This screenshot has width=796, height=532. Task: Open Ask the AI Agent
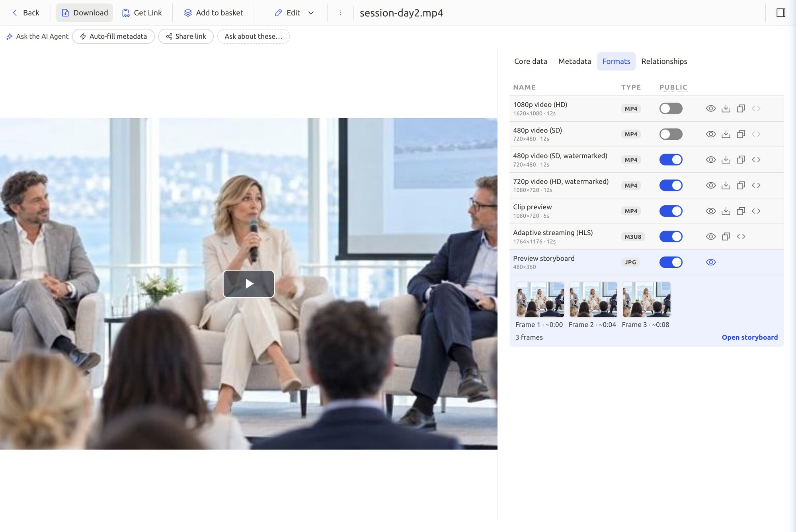pos(37,36)
